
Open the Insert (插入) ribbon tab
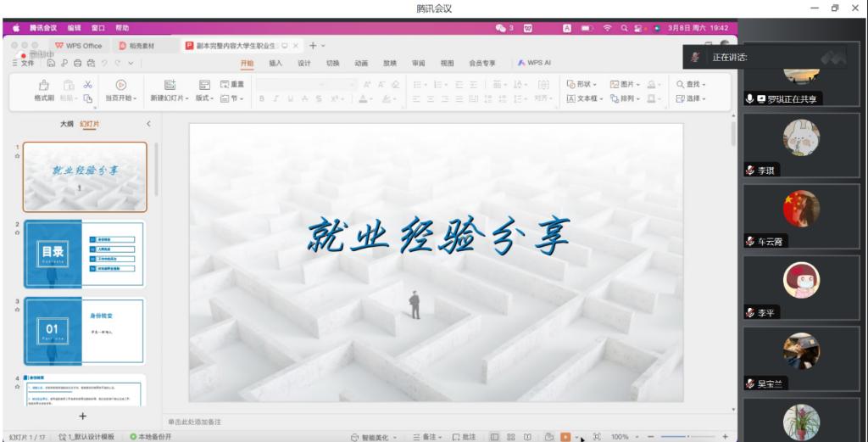click(275, 63)
